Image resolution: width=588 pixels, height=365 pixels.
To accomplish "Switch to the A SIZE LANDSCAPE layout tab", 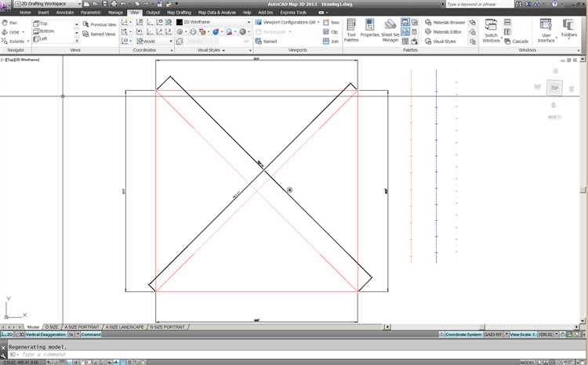I will (x=125, y=327).
